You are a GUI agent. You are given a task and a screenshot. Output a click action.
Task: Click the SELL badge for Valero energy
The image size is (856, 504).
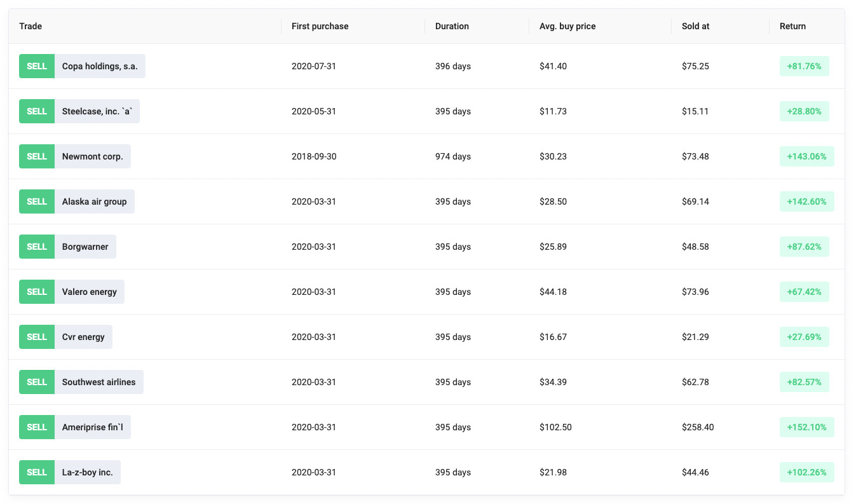37,292
